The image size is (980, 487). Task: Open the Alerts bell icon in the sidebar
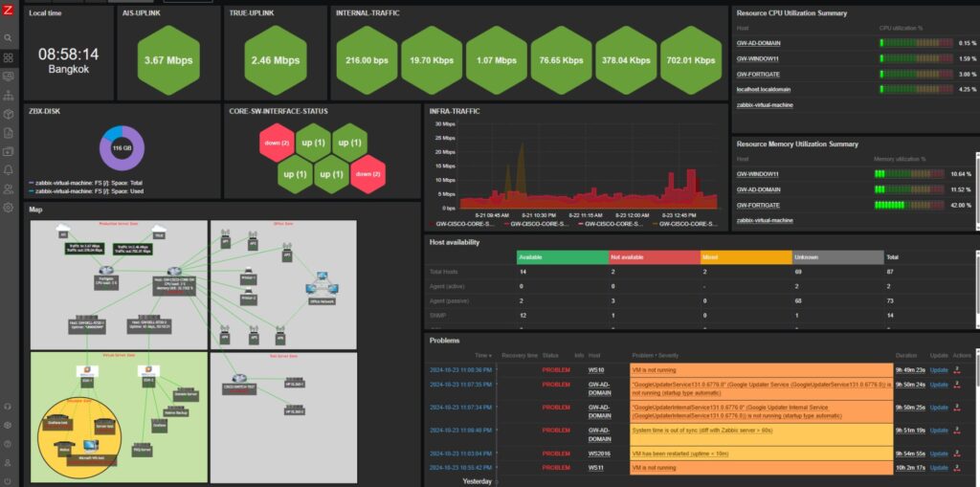point(8,170)
